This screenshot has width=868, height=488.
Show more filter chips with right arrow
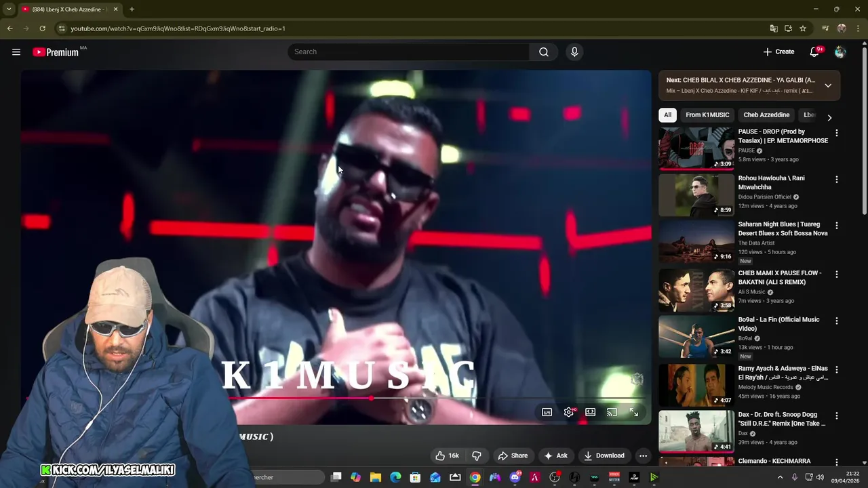point(829,117)
